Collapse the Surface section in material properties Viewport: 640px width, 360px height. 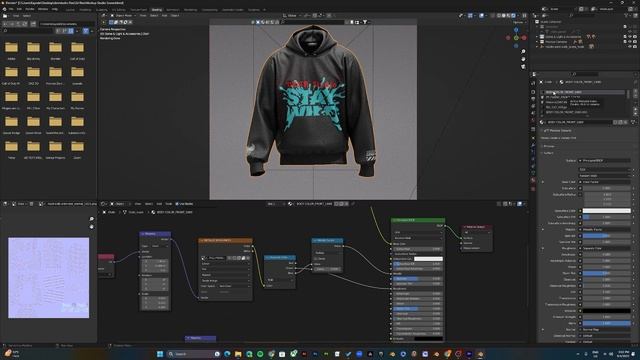[548, 153]
